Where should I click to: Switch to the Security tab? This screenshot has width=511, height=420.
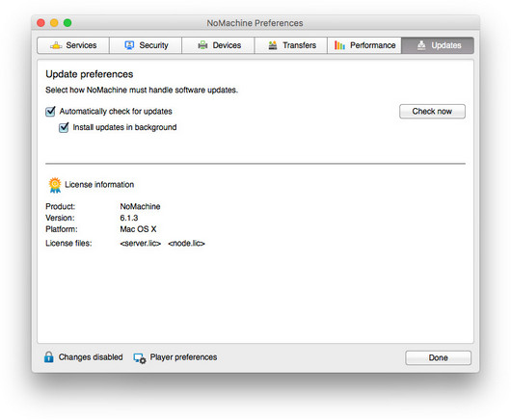click(x=146, y=45)
